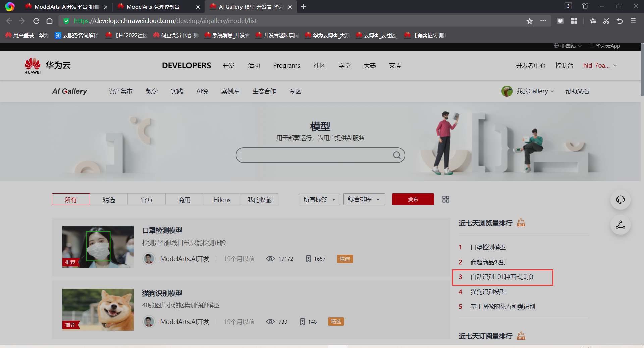
Task: Reload the page with refresh icon
Action: (x=36, y=21)
